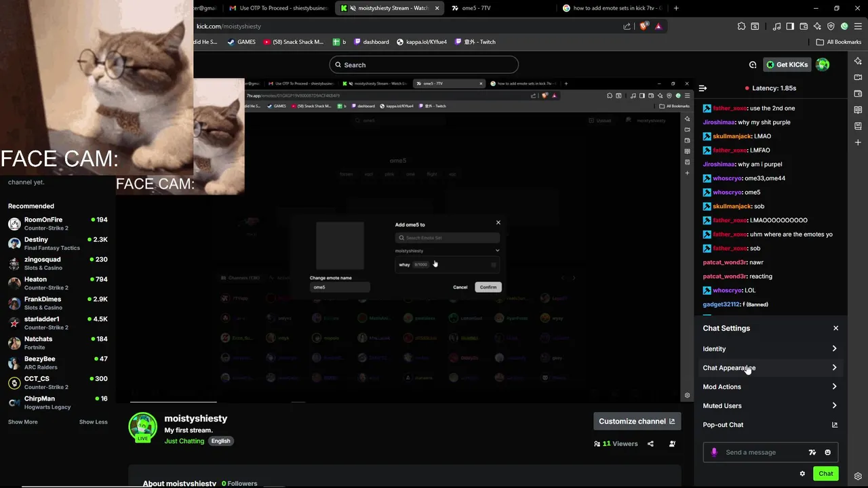The image size is (868, 488).
Task: Switch to the how to add emote sets tab
Action: [x=612, y=8]
